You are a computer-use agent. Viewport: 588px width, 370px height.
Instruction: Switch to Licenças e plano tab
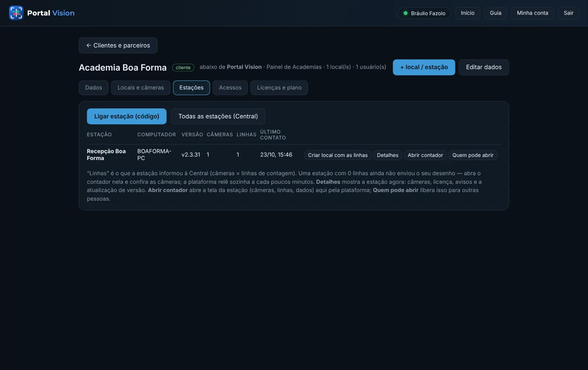click(x=279, y=88)
